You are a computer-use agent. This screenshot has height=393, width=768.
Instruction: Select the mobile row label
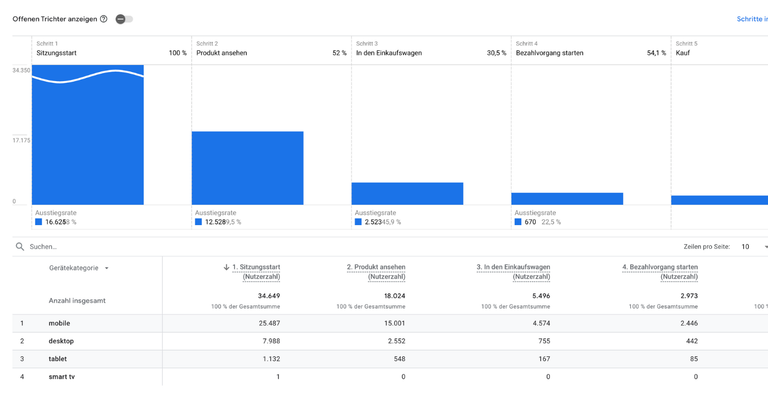[x=59, y=323]
